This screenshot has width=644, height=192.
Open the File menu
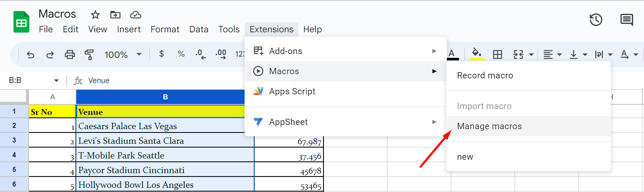click(46, 29)
